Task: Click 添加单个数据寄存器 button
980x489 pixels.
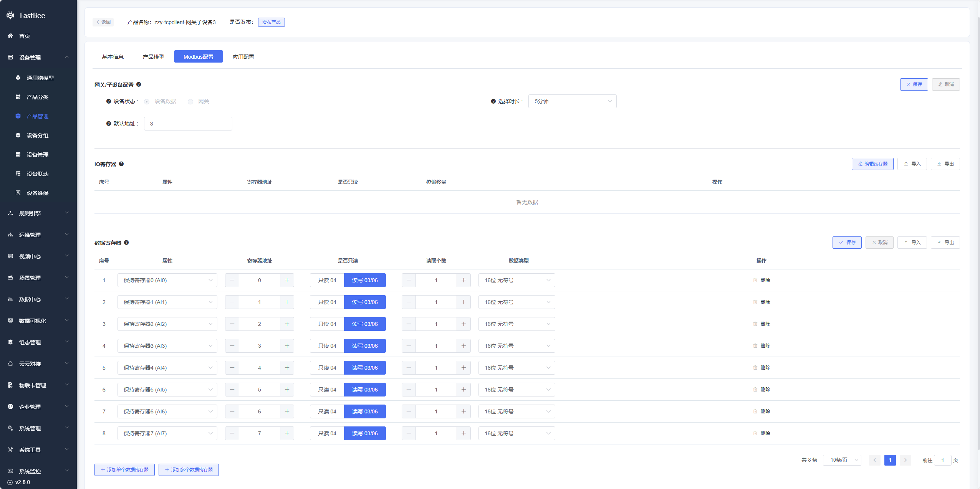Action: coord(124,470)
